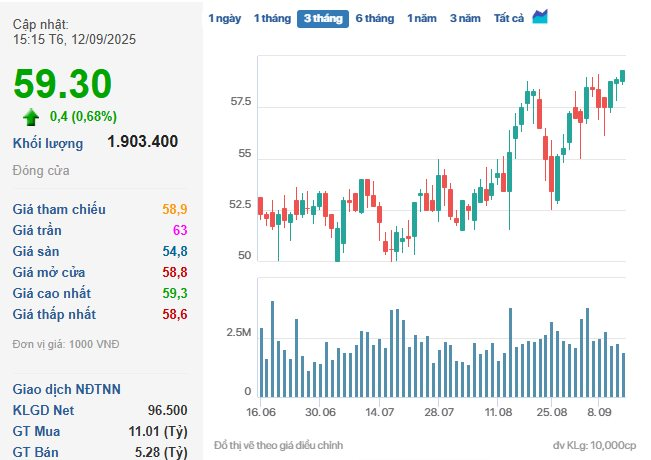This screenshot has width=651, height=460.
Task: Select the active 3 tháng tab
Action: pos(322,18)
